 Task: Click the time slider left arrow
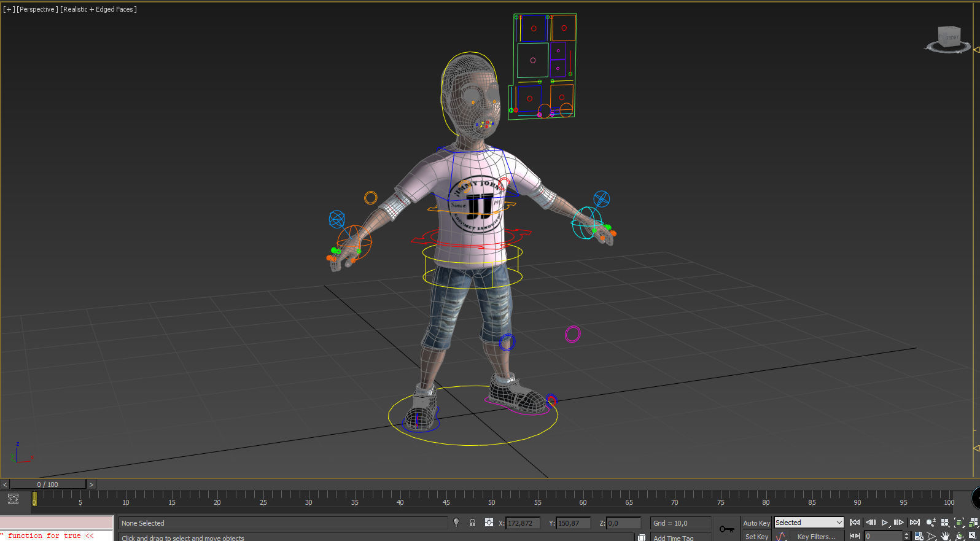5,485
